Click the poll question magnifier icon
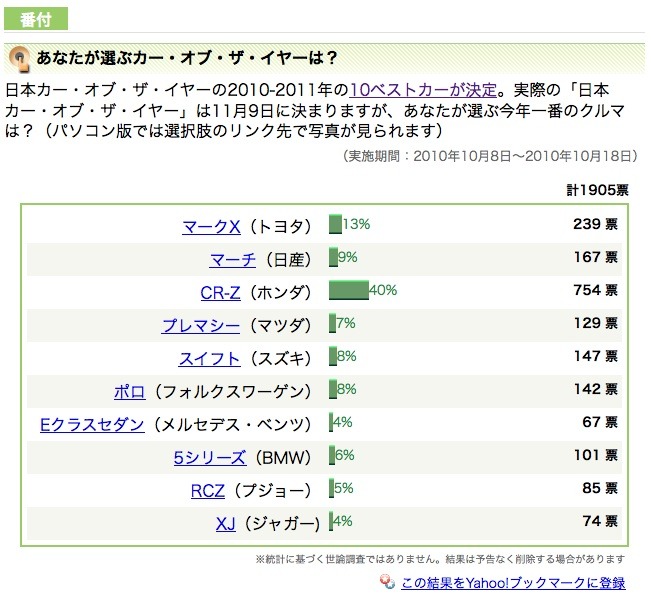Screen dimensions: 651x597 click(20, 58)
